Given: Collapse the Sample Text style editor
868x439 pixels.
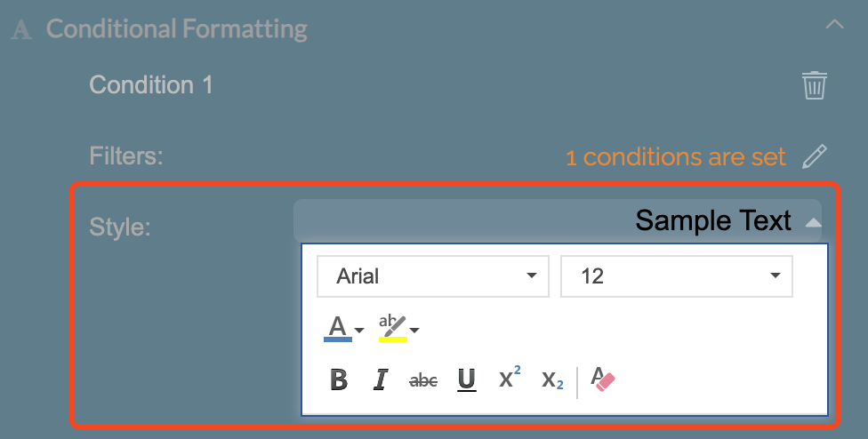Looking at the screenshot, I should click(x=813, y=222).
